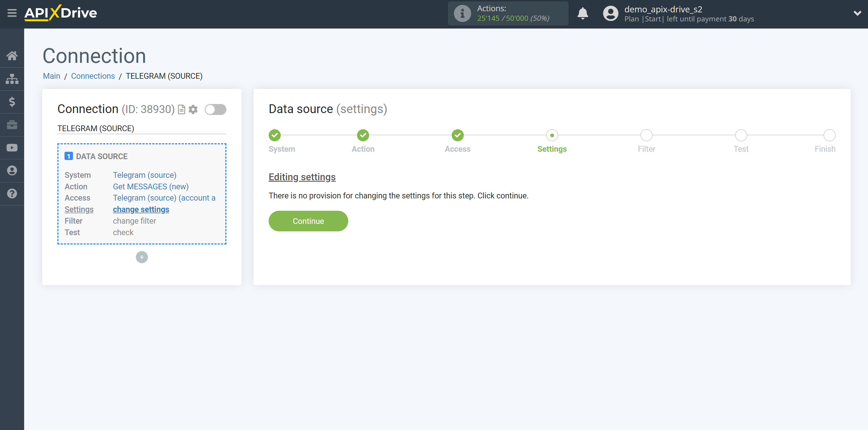Click the notification bell icon
868x430 pixels.
[582, 13]
